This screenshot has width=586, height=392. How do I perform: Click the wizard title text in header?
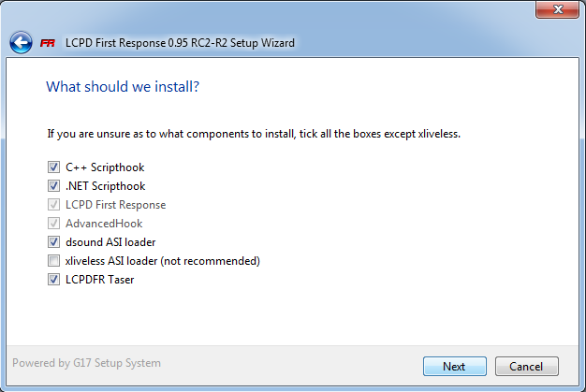(181, 43)
